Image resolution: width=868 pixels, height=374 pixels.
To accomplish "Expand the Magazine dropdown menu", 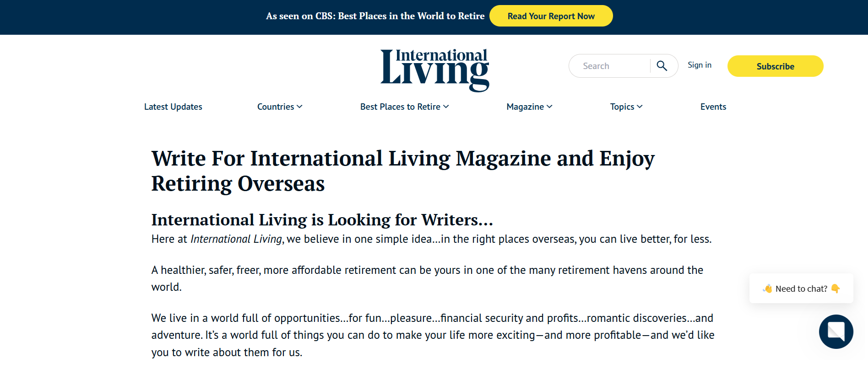I will click(529, 107).
